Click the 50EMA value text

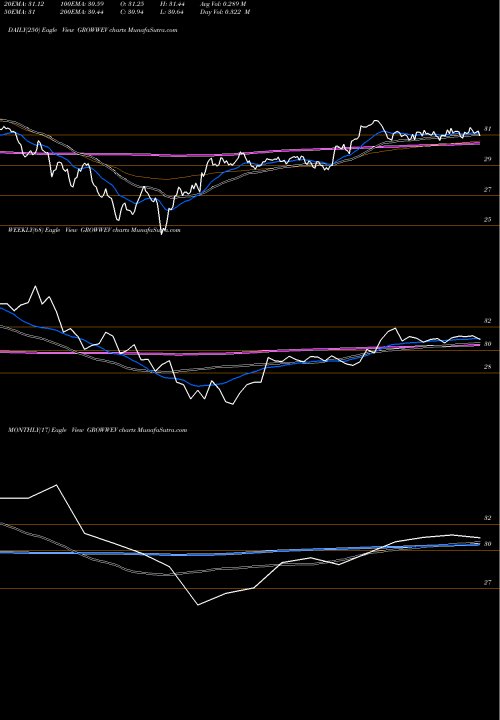(20, 12)
